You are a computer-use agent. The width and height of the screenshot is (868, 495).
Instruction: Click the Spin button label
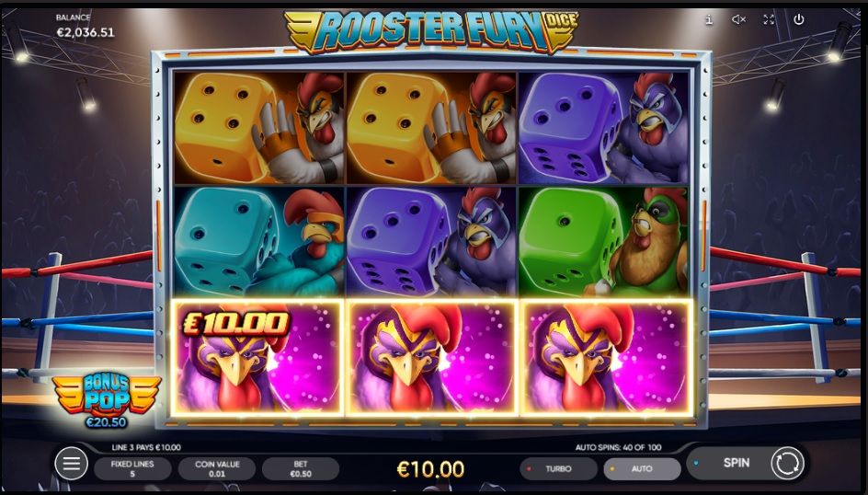tap(737, 463)
